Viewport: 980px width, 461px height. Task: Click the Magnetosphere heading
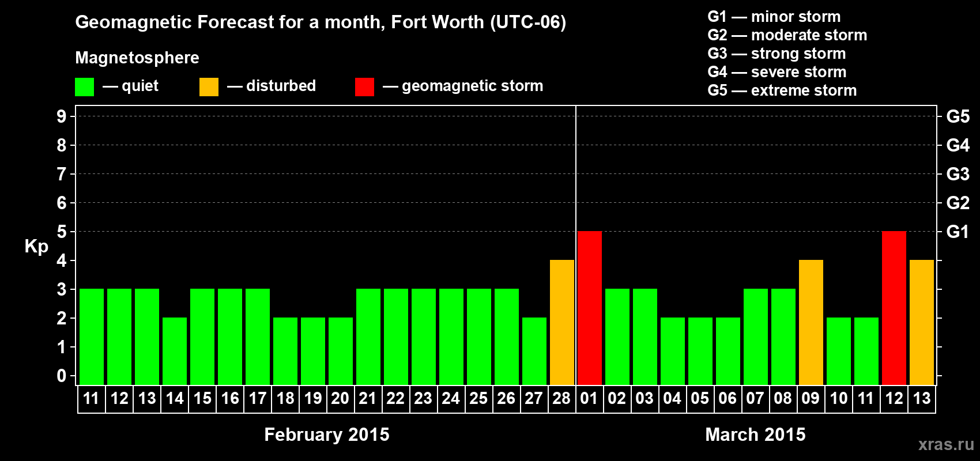(137, 58)
